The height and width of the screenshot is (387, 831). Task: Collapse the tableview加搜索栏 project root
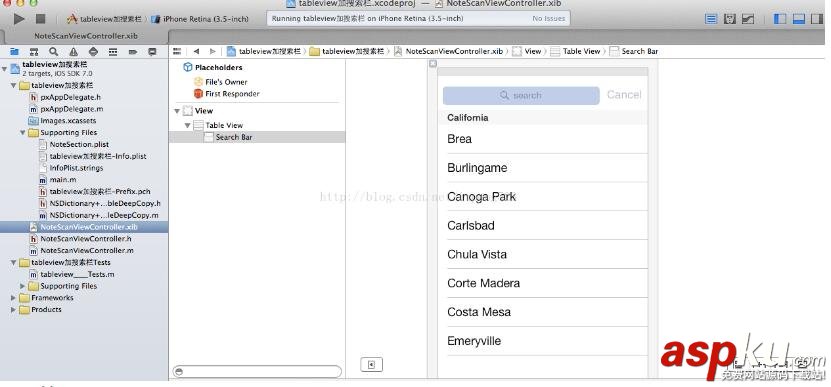[5, 69]
